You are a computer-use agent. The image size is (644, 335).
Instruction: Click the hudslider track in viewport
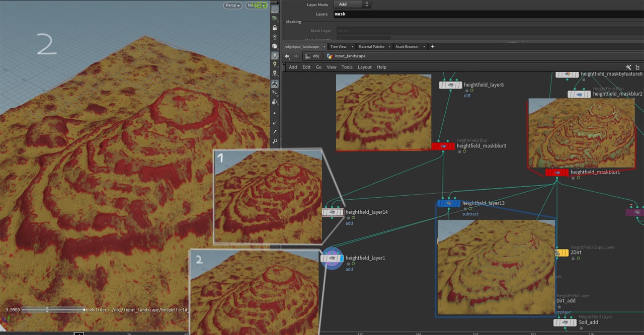coord(53,310)
